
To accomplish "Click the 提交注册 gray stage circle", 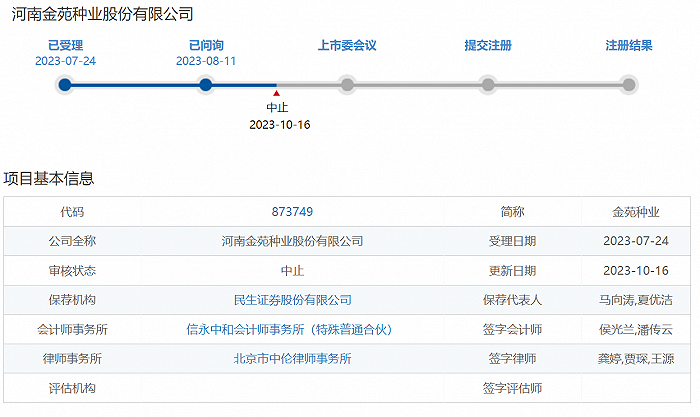I will click(488, 85).
